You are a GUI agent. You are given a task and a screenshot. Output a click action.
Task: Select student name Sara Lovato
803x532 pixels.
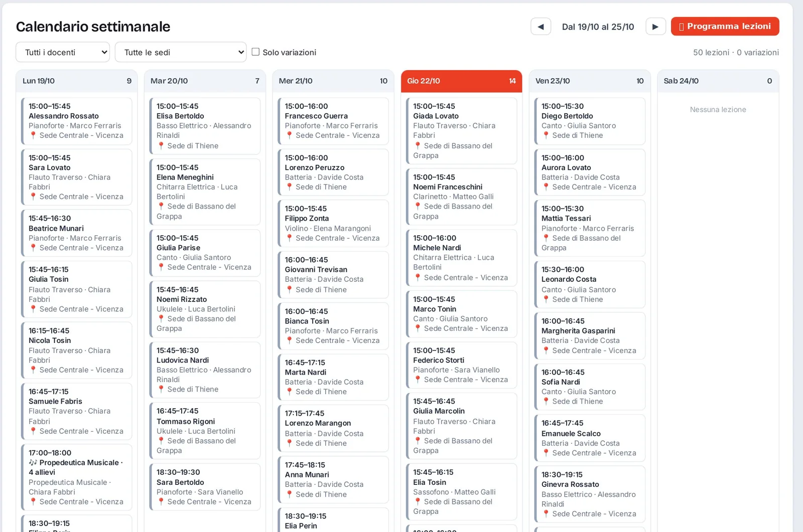49,167
